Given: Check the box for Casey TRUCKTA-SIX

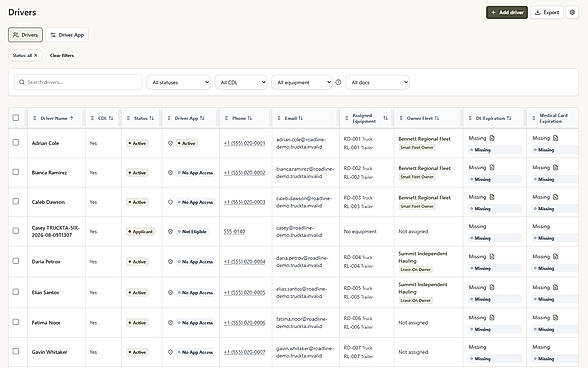Looking at the screenshot, I should click(16, 231).
